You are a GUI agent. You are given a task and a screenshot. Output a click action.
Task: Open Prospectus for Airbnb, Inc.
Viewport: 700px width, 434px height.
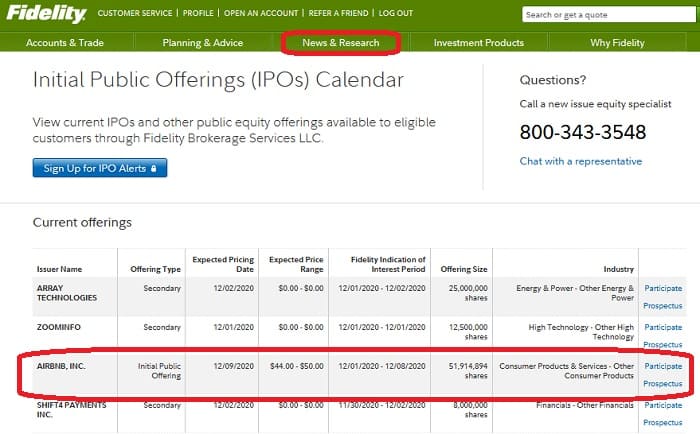(662, 384)
